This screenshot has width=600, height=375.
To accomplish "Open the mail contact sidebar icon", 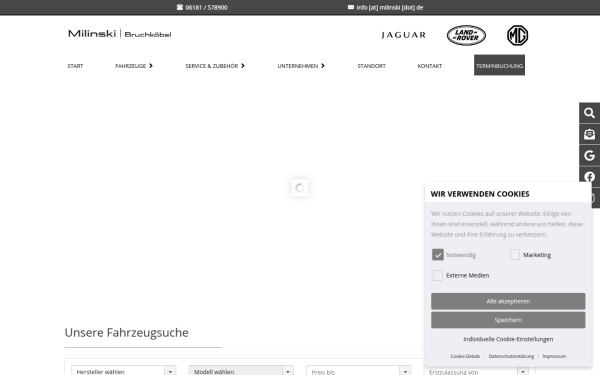I will [589, 134].
